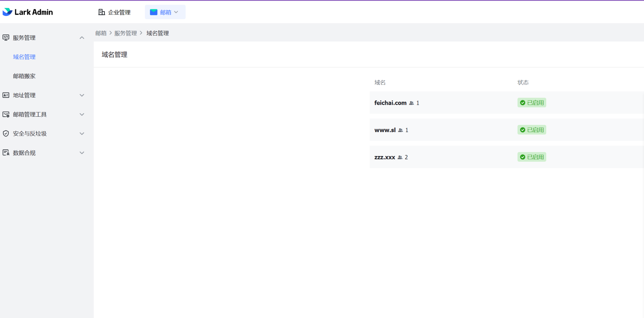Click the 已启用 status badge for zzz.xxx
This screenshot has width=644, height=318.
click(532, 157)
